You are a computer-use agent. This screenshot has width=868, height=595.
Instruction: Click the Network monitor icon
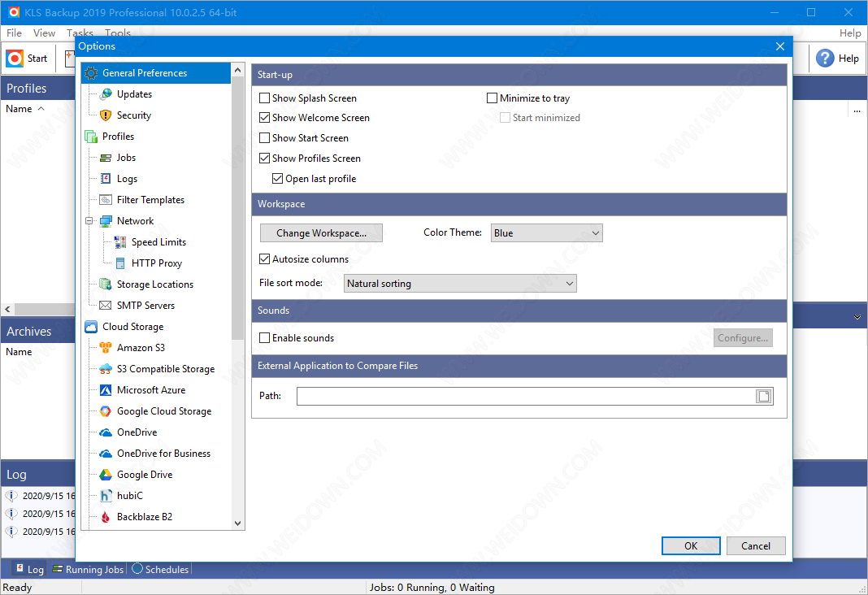(106, 221)
